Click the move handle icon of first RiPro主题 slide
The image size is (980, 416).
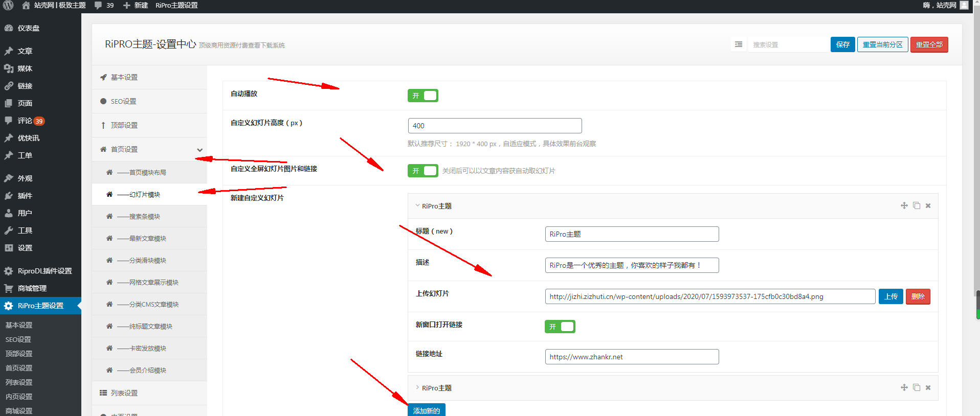[904, 205]
